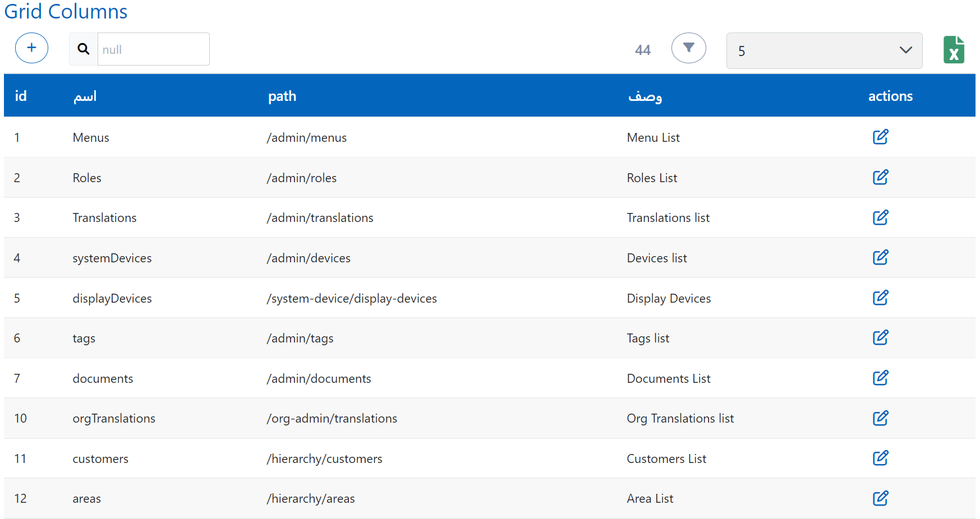Focus the search input field

click(x=153, y=49)
